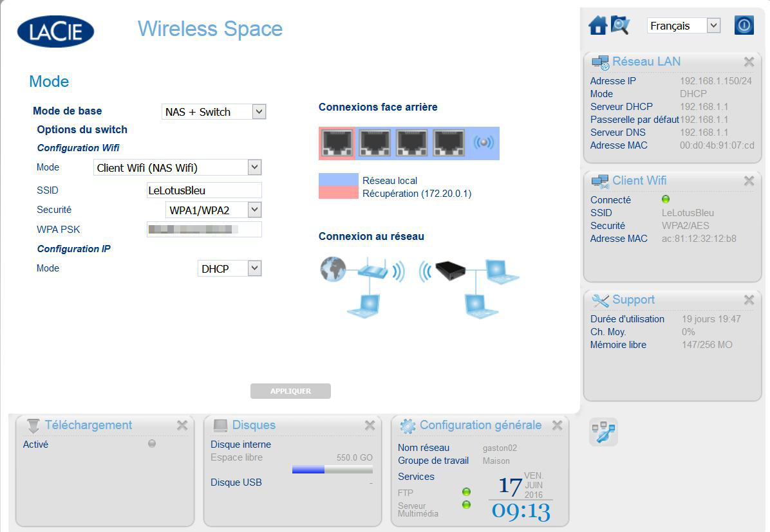Viewport: 770px width, 532px height.
Task: Click the 09:13 clock display
Action: pos(521,511)
